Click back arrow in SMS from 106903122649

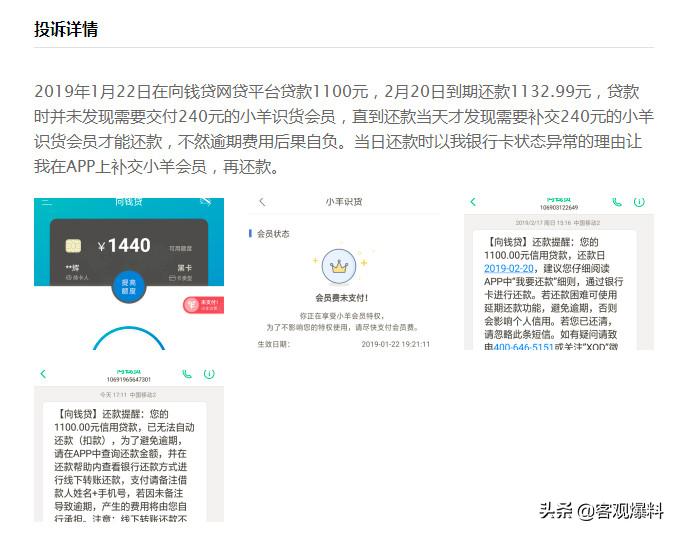[x=473, y=201]
